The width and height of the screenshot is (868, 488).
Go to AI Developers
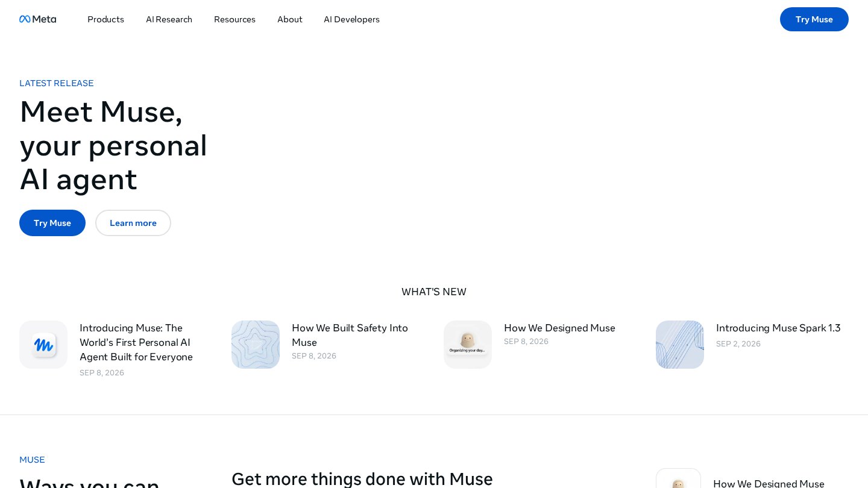tap(351, 19)
